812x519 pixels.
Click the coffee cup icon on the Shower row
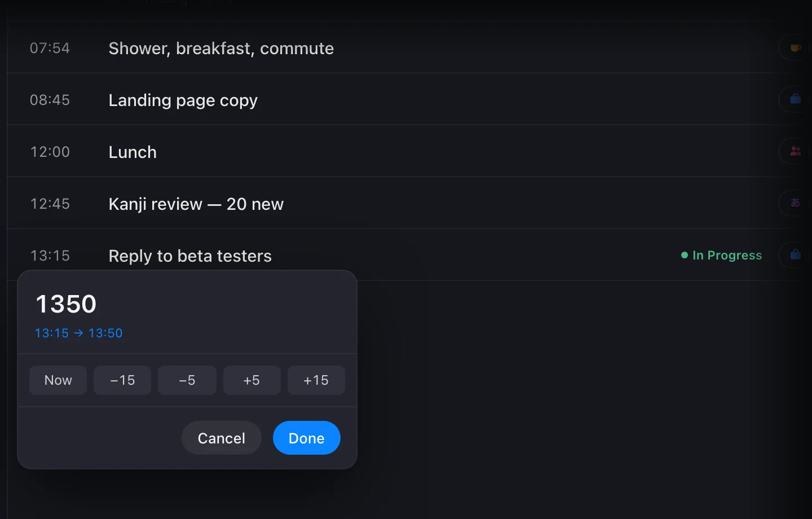pyautogui.click(x=795, y=48)
